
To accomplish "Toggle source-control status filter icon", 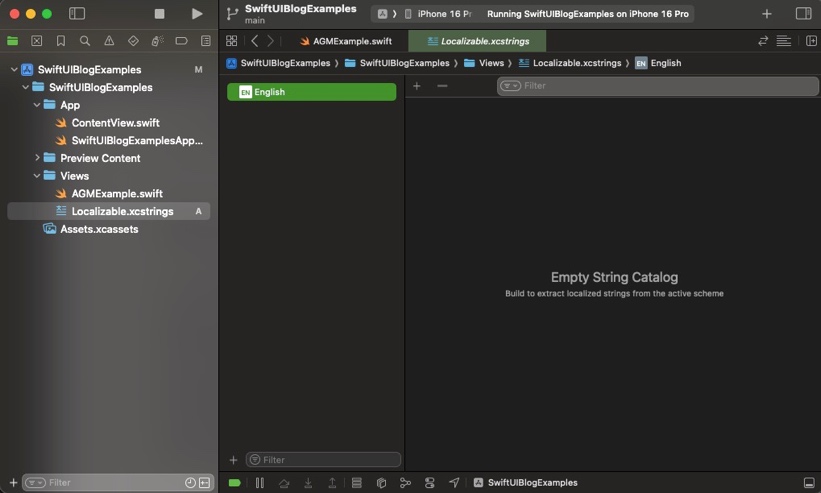I will point(204,483).
